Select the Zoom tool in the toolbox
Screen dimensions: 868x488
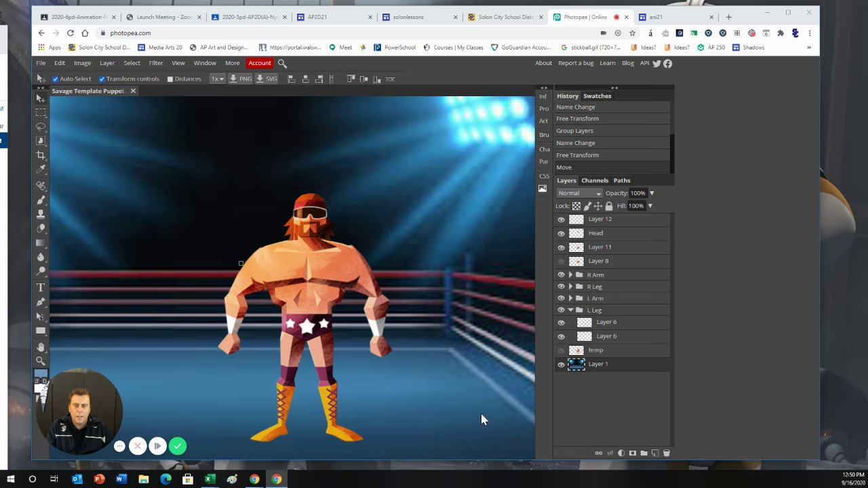coord(41,361)
